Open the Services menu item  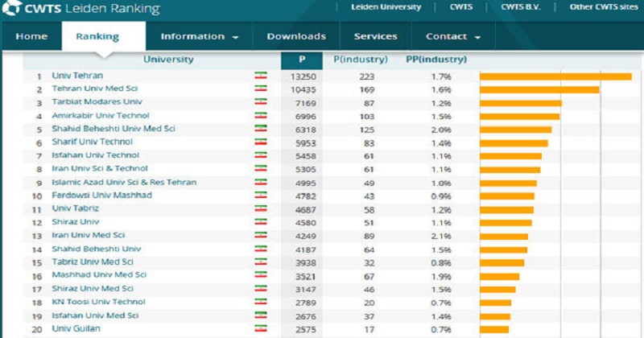click(x=375, y=36)
